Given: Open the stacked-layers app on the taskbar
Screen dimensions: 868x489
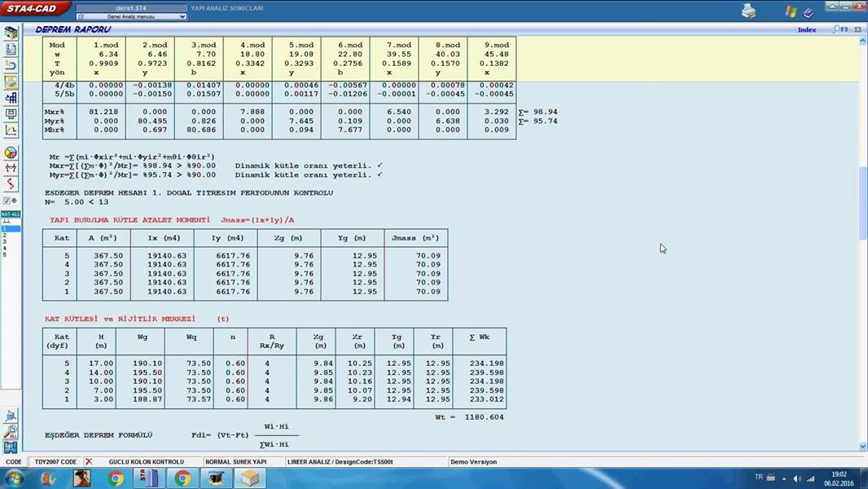Looking at the screenshot, I should click(x=250, y=478).
